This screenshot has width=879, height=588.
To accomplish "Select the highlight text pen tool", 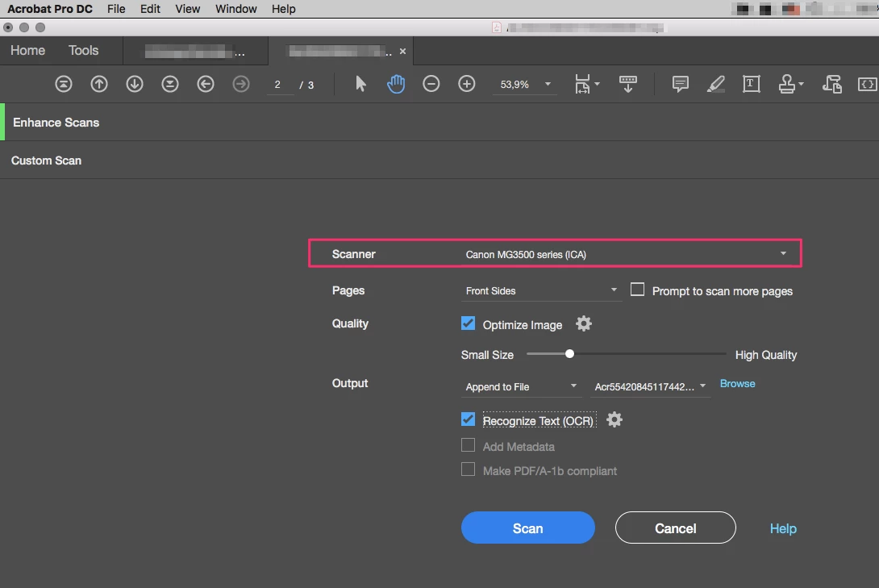I will coord(715,84).
